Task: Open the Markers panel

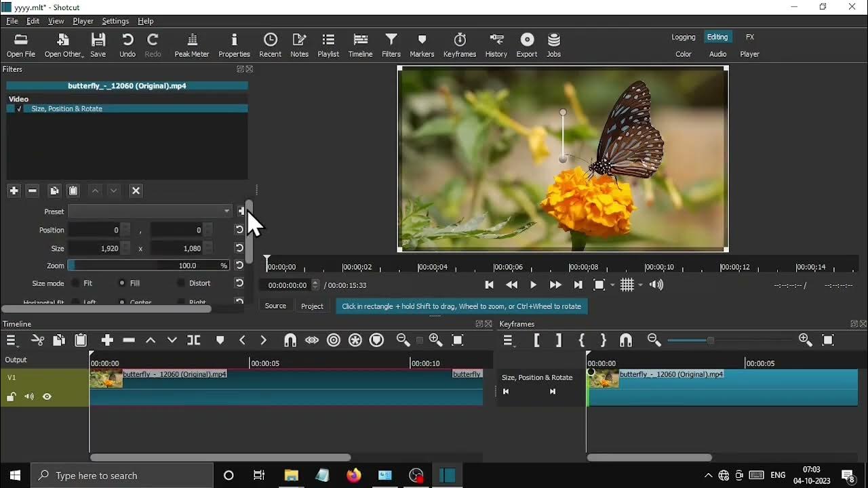Action: [x=422, y=45]
